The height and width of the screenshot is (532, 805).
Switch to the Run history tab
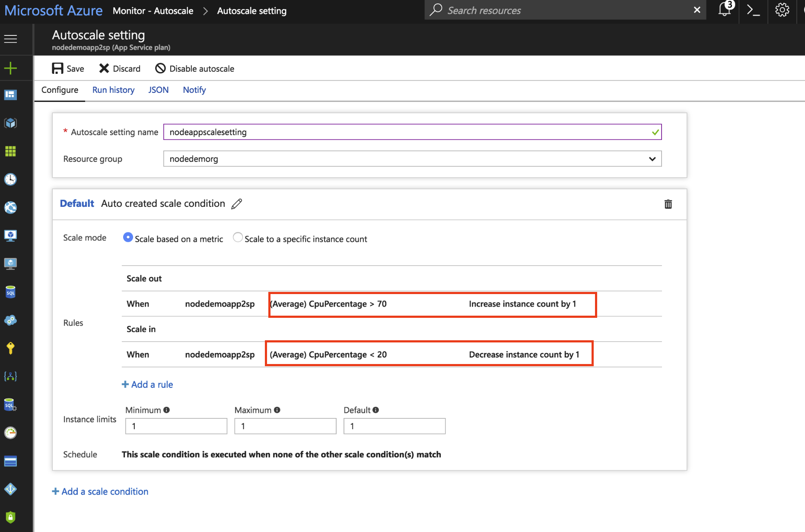(x=113, y=90)
